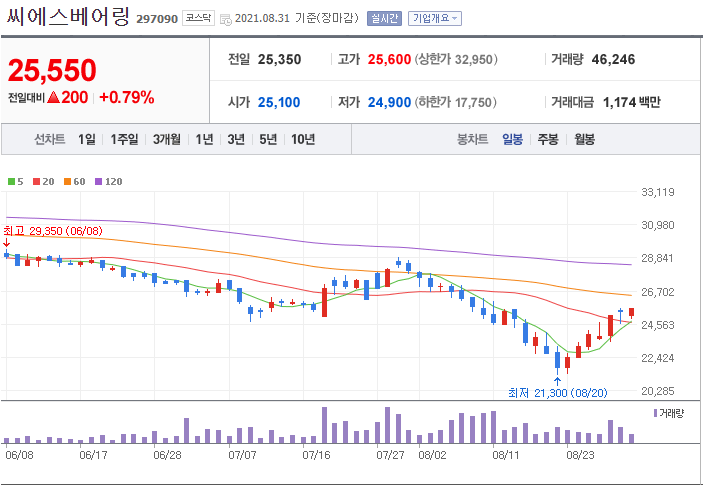Select the 3년 line chart period
Screen dimensions: 703x485
pos(236,139)
